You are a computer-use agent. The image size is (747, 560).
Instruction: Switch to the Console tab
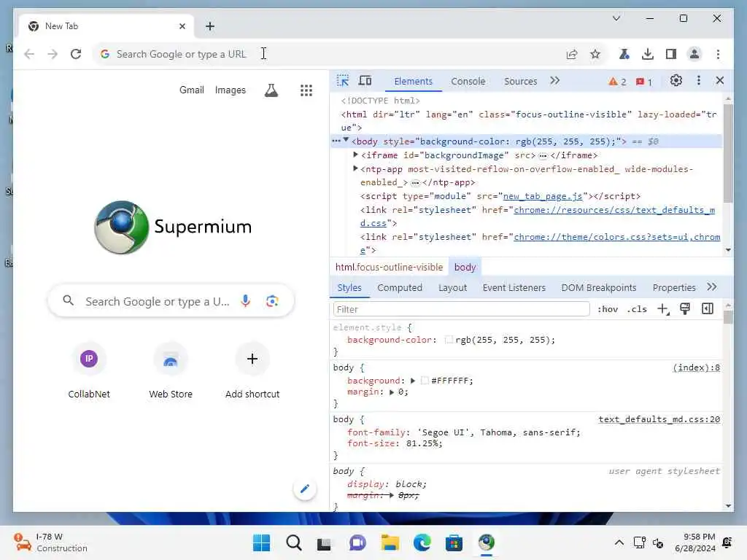coord(468,82)
